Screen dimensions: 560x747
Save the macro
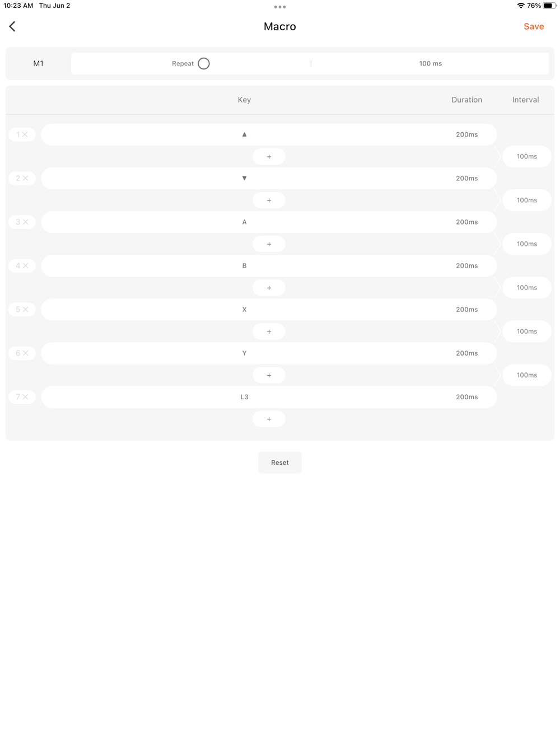tap(534, 26)
